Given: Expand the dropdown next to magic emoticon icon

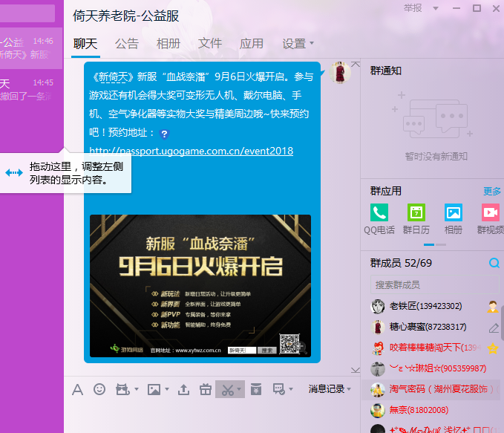Looking at the screenshot, I should 137,389.
